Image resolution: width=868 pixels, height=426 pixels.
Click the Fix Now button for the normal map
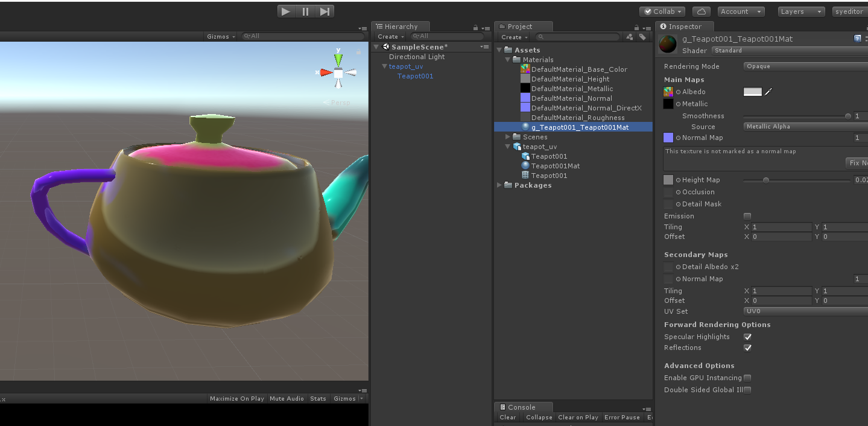coord(857,162)
